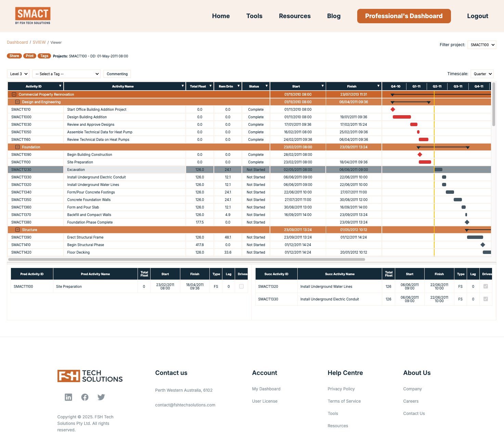Filter the Activity Name column
This screenshot has height=444, width=504.
click(183, 86)
